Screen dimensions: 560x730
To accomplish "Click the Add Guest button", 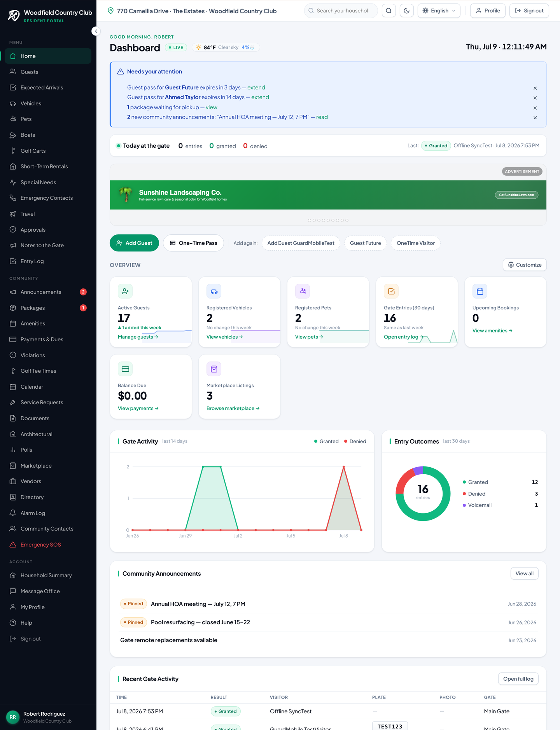I will [x=134, y=243].
